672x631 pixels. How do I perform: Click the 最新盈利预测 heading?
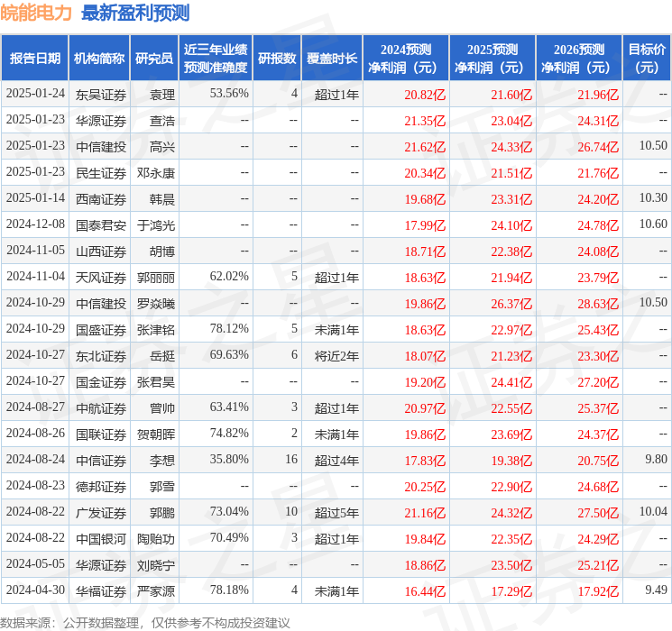click(x=135, y=13)
